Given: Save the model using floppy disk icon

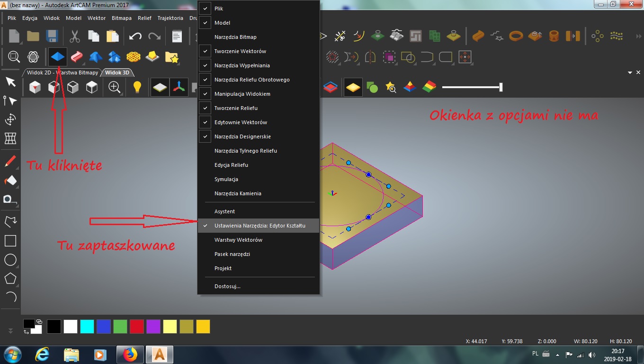Looking at the screenshot, I should (52, 36).
